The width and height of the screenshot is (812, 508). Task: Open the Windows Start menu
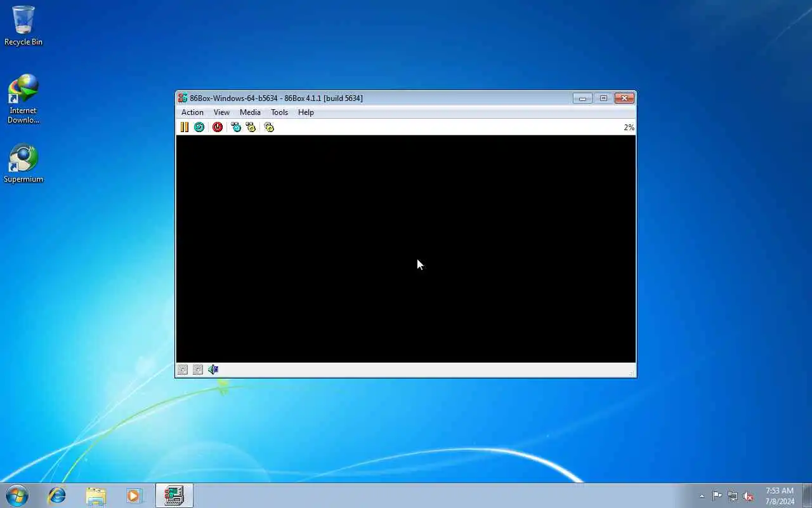(17, 495)
